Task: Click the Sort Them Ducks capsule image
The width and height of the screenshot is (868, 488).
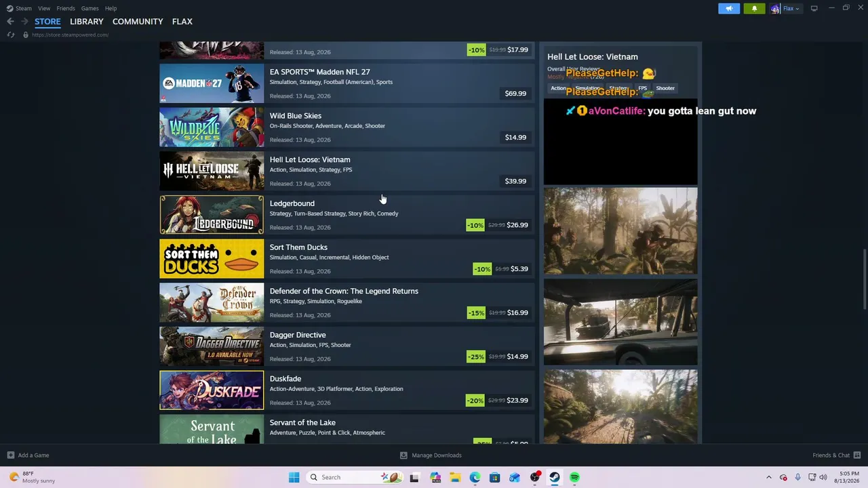Action: coord(212,258)
